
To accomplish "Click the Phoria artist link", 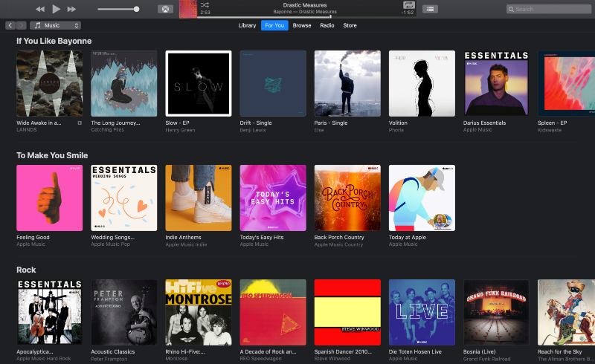I will (396, 130).
